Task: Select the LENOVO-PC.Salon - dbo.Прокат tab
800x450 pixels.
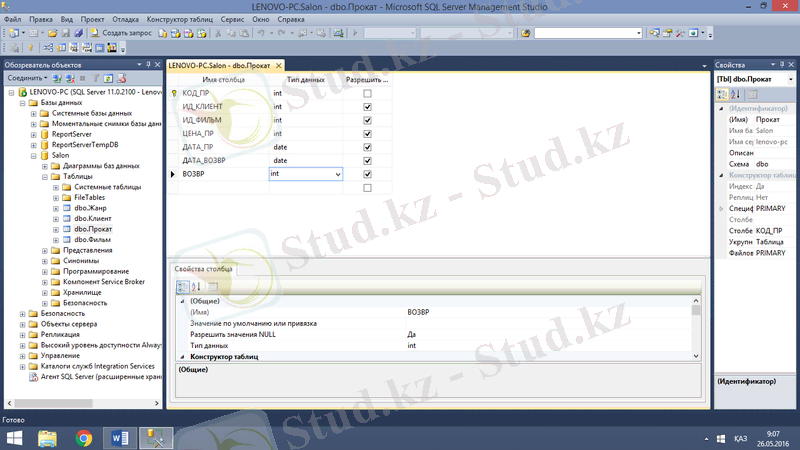Action: pyautogui.click(x=219, y=65)
